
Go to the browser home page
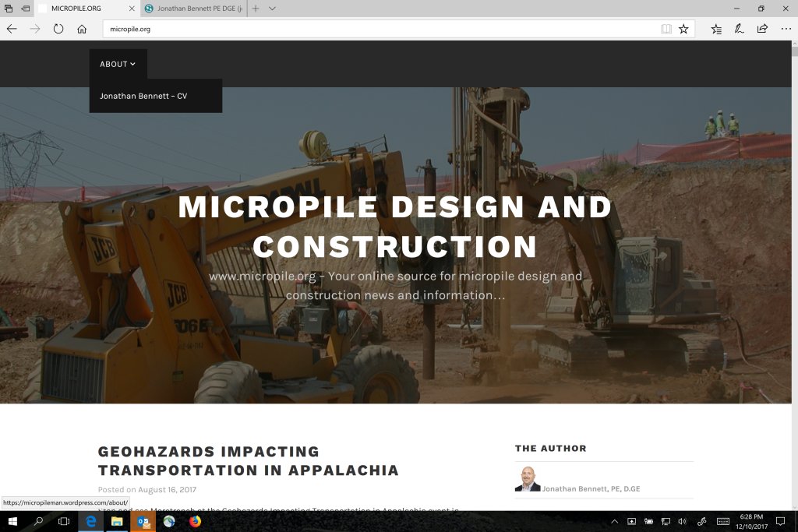pos(81,29)
